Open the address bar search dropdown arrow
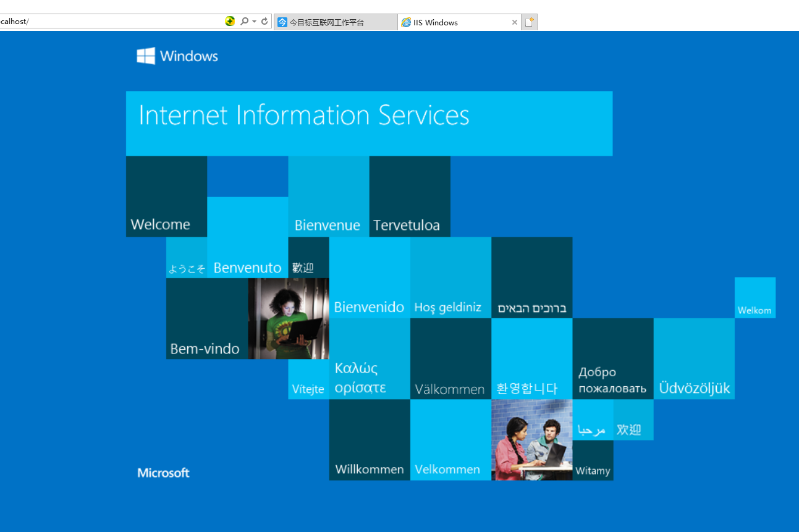Viewport: 799px width, 532px height. tap(254, 22)
